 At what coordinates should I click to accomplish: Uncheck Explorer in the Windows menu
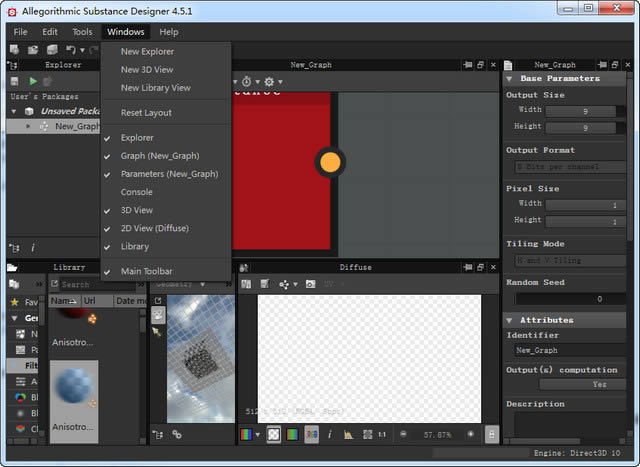(137, 138)
